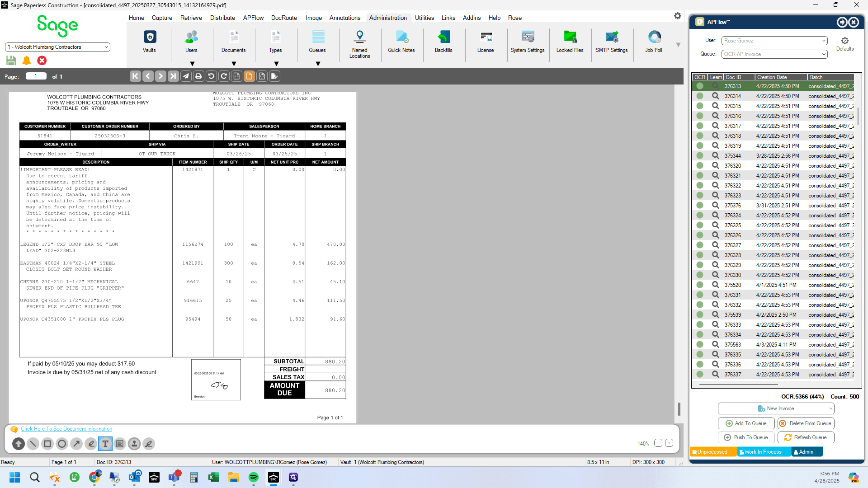Click Push To Queue button
The height and width of the screenshot is (488, 868).
click(746, 437)
